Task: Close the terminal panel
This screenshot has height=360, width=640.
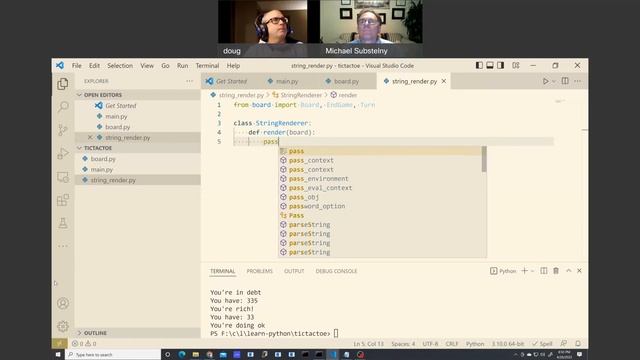Action: (x=579, y=271)
